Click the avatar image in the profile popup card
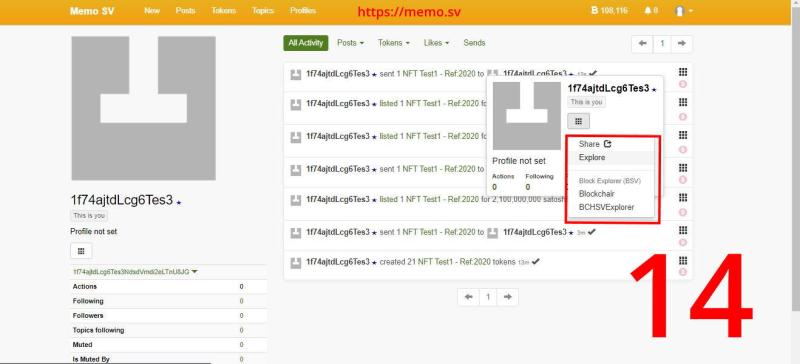The image size is (800, 364). pos(527,116)
